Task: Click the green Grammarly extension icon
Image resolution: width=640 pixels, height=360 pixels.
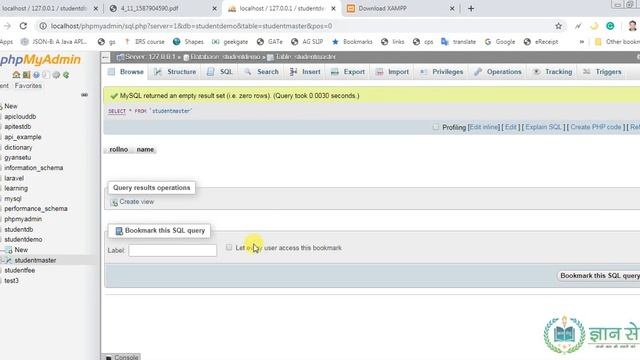Action: (610, 26)
